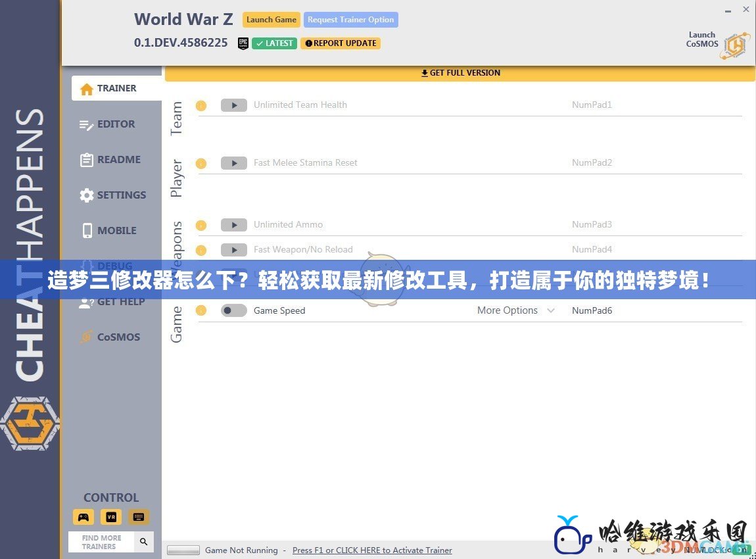
Task: Activate Unlimited Team Health play button
Action: [x=234, y=105]
